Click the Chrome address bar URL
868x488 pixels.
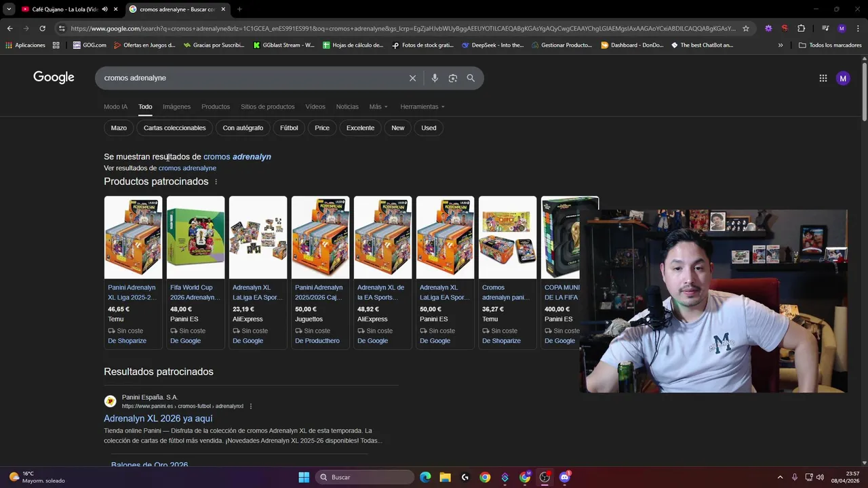[x=403, y=28]
